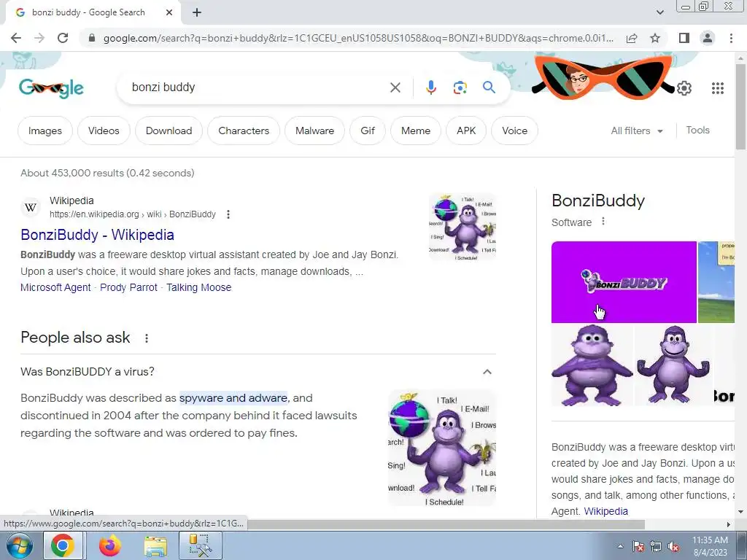Open the Snipping Tool taskbar icon
The height and width of the screenshot is (560, 747).
tap(201, 545)
